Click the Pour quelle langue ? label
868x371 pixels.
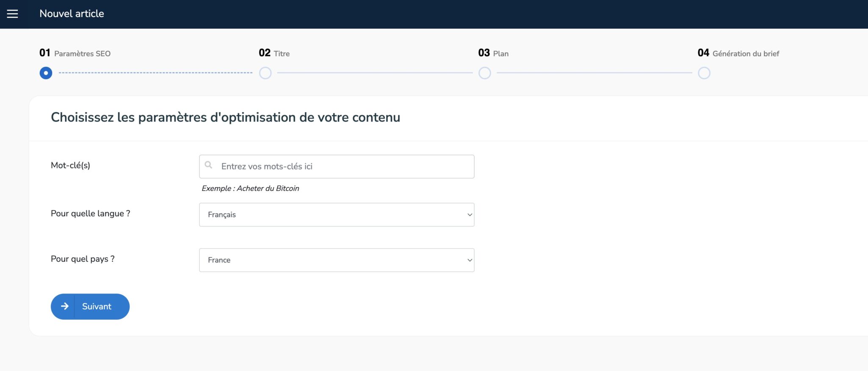coord(91,213)
